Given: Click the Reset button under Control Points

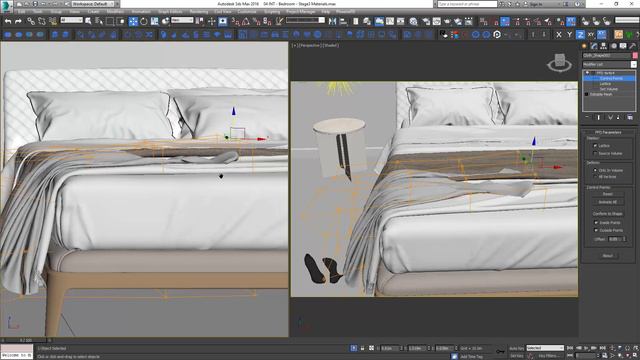Looking at the screenshot, I should click(x=608, y=194).
